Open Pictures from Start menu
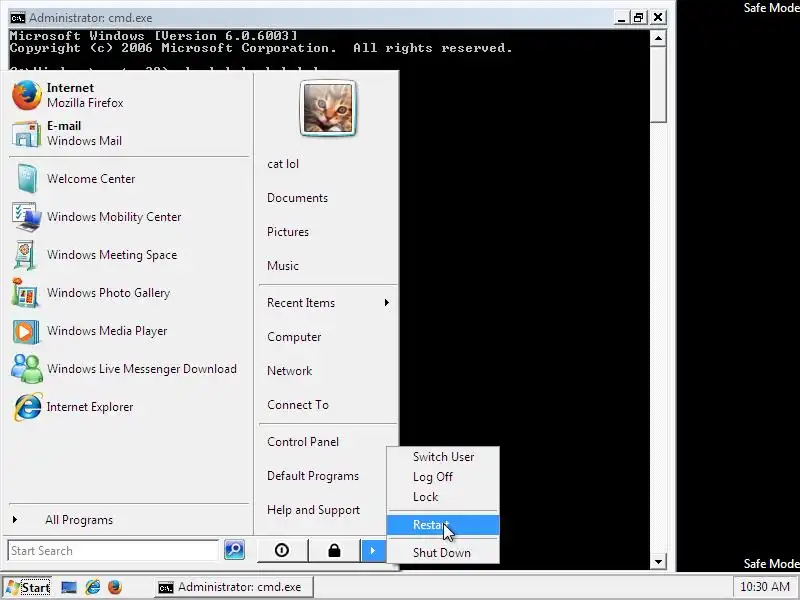 [288, 232]
